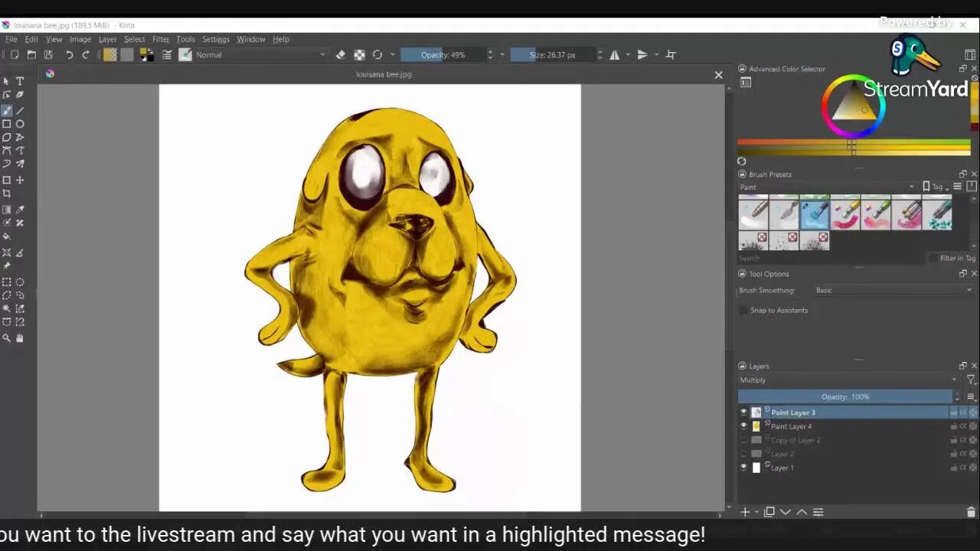This screenshot has height=551, width=980.
Task: Open the Layer menu
Action: click(x=107, y=39)
